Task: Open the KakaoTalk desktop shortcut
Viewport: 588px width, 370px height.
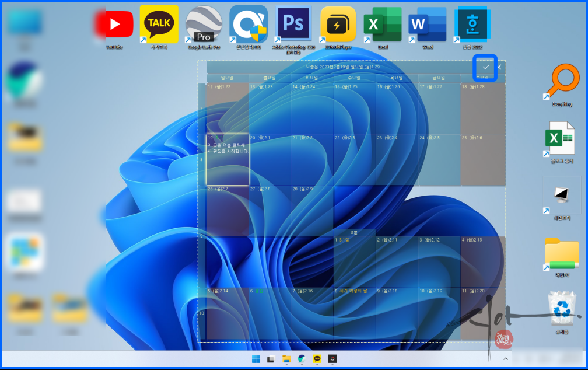Action: (159, 27)
